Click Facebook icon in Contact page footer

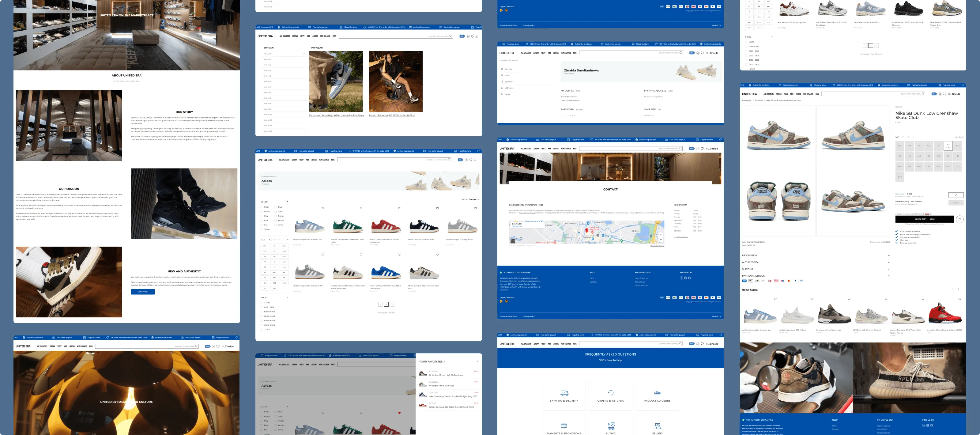pos(689,278)
